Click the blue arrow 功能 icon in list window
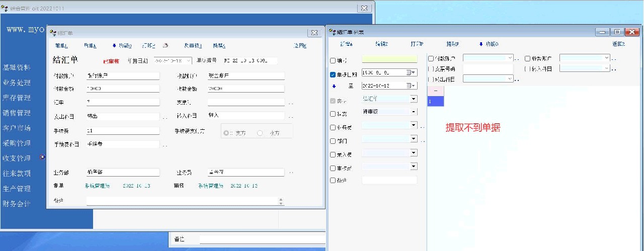This screenshot has height=251, width=644. point(481,44)
